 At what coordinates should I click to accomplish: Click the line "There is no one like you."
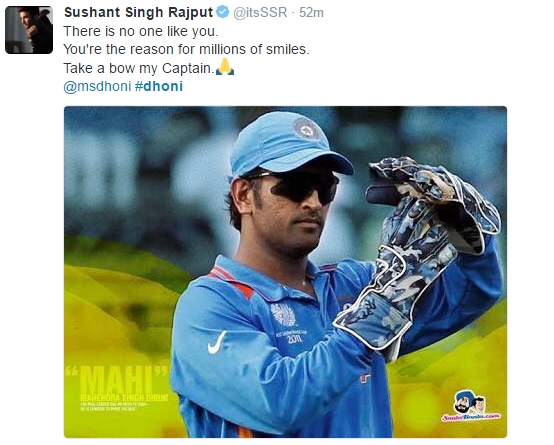click(141, 31)
